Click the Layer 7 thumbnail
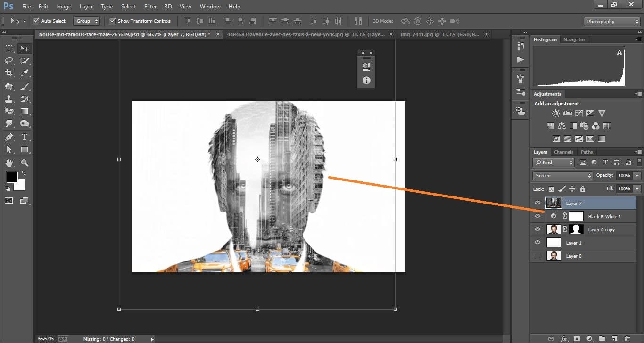 point(553,203)
